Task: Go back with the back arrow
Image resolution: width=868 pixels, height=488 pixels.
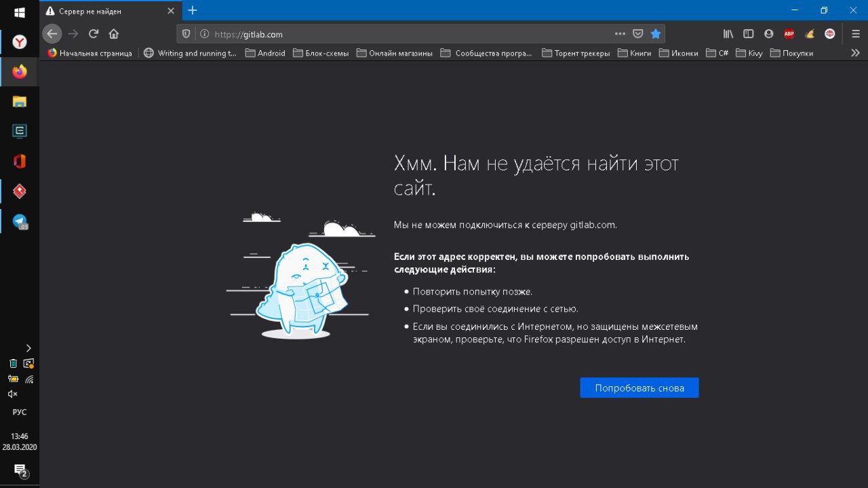Action: (52, 34)
